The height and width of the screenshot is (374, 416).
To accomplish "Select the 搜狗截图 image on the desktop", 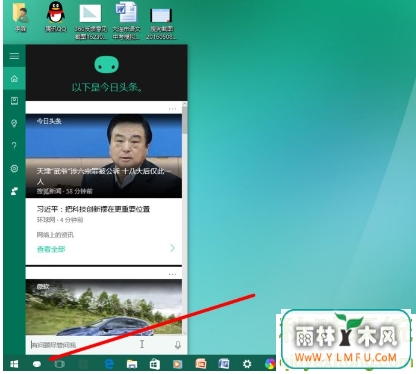I will [x=161, y=23].
